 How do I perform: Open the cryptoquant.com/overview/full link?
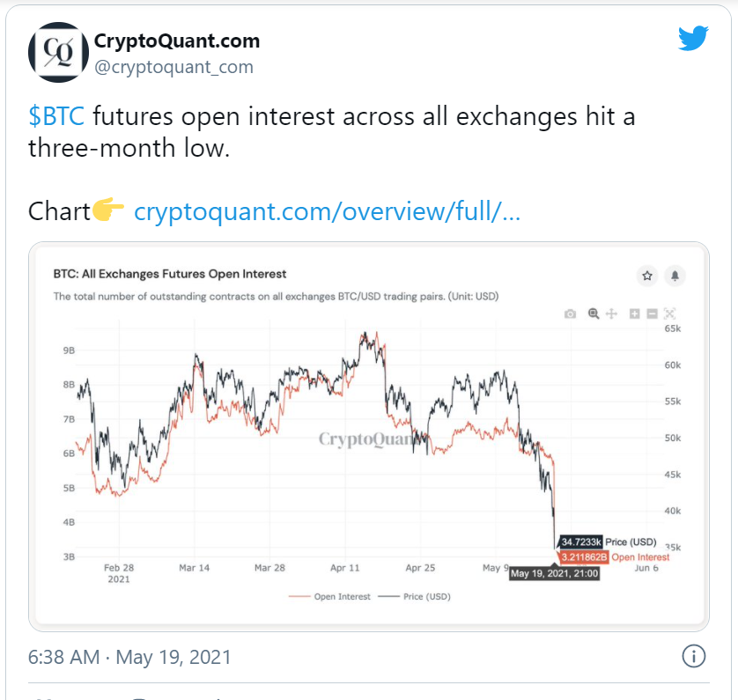click(x=328, y=211)
